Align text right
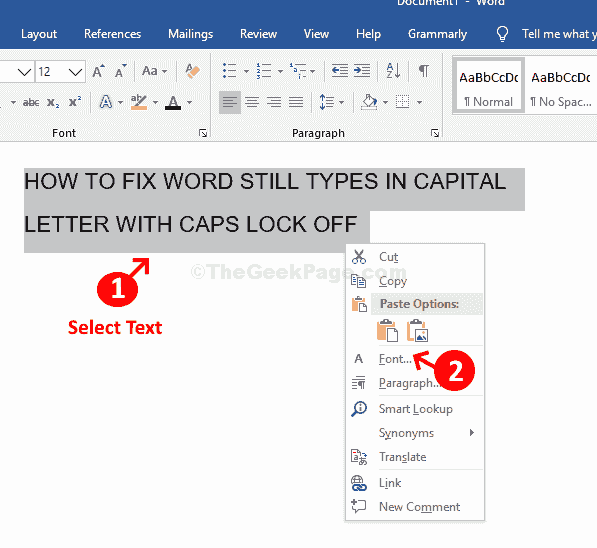597x548 pixels. (274, 102)
